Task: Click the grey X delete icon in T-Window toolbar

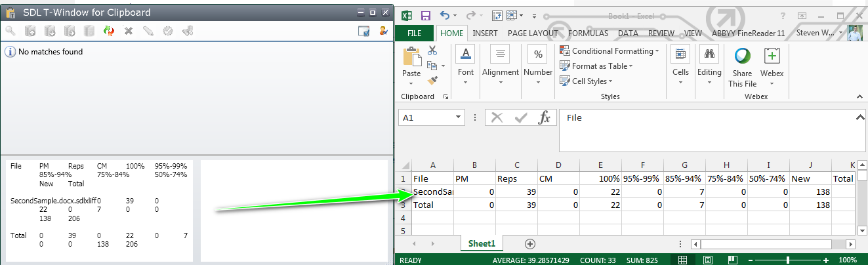Action: pos(129,31)
